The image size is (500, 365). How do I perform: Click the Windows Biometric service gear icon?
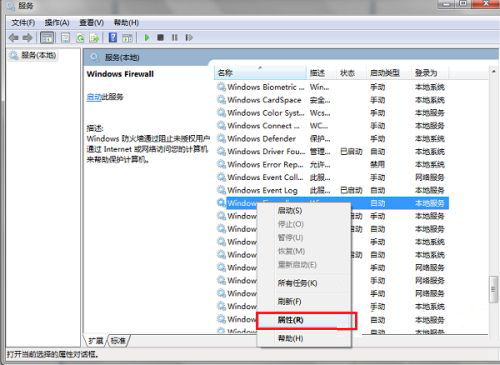[221, 87]
